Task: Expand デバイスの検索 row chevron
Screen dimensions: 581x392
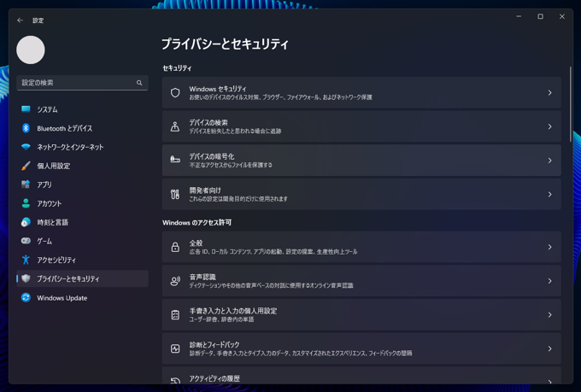Action: tap(550, 126)
